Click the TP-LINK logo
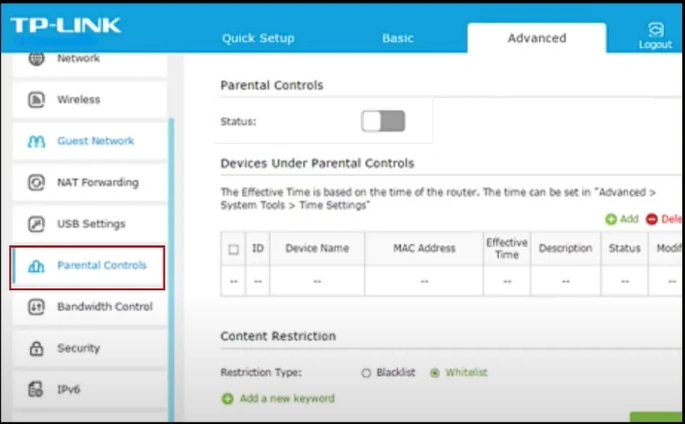 pos(66,25)
